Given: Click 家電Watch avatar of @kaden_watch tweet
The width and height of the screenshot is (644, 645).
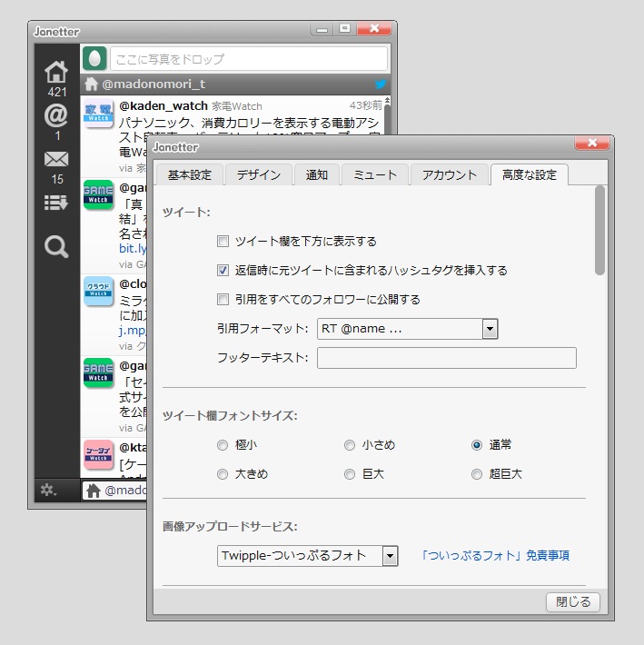Looking at the screenshot, I should (x=98, y=113).
